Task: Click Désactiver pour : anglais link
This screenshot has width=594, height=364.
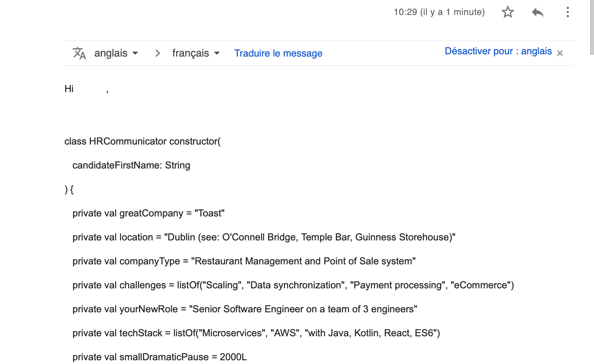Action: coord(498,51)
